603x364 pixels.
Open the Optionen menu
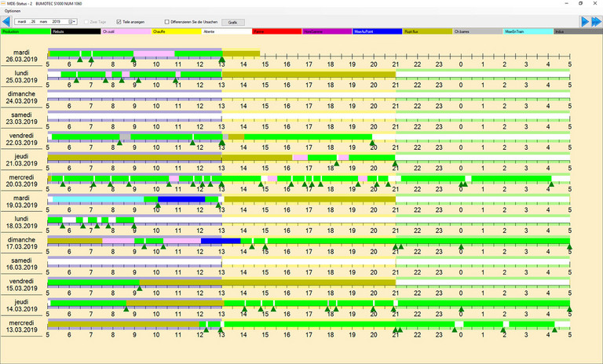click(12, 12)
